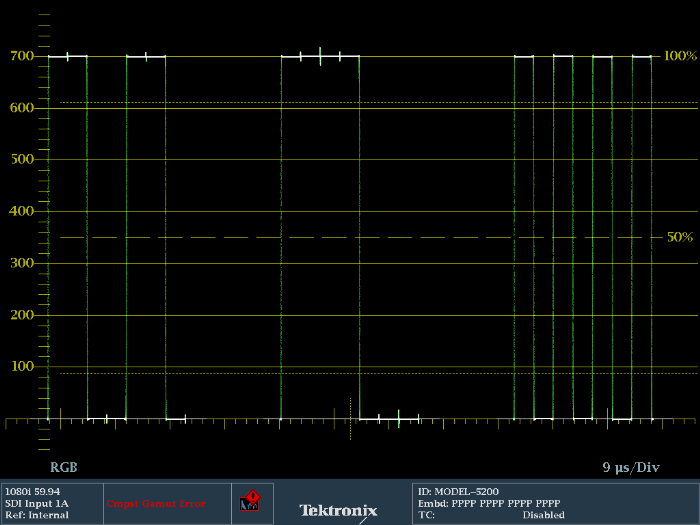Click the 500 graticule scale label
700x525 pixels.
(22, 159)
